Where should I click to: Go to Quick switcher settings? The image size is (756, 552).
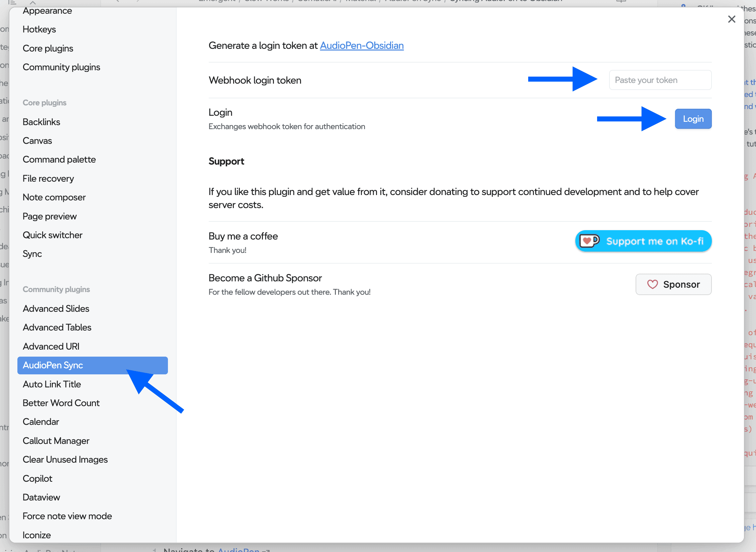click(52, 235)
